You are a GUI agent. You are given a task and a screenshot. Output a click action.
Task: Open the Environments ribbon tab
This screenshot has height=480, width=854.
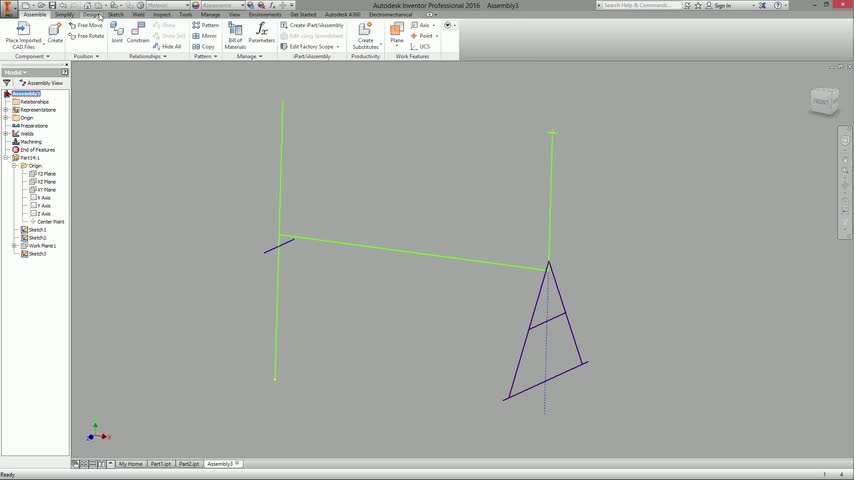pyautogui.click(x=265, y=15)
